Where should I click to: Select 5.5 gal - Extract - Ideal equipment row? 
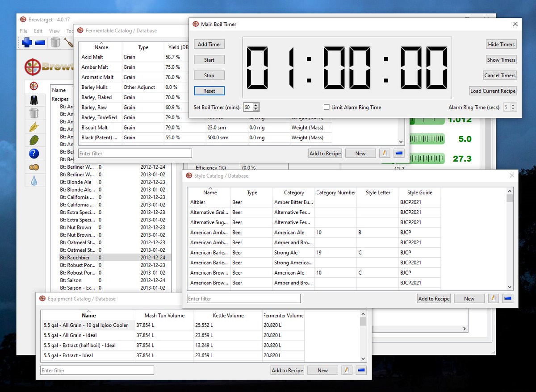coord(173,355)
